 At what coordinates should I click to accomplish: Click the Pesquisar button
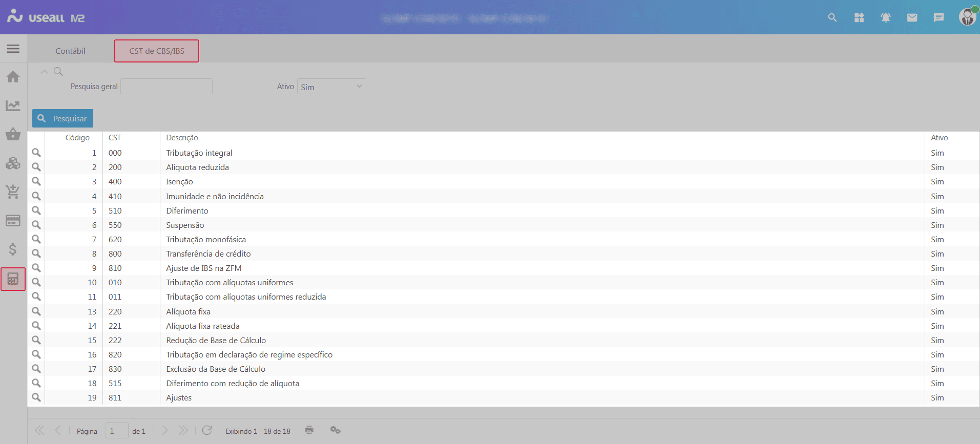[x=63, y=118]
